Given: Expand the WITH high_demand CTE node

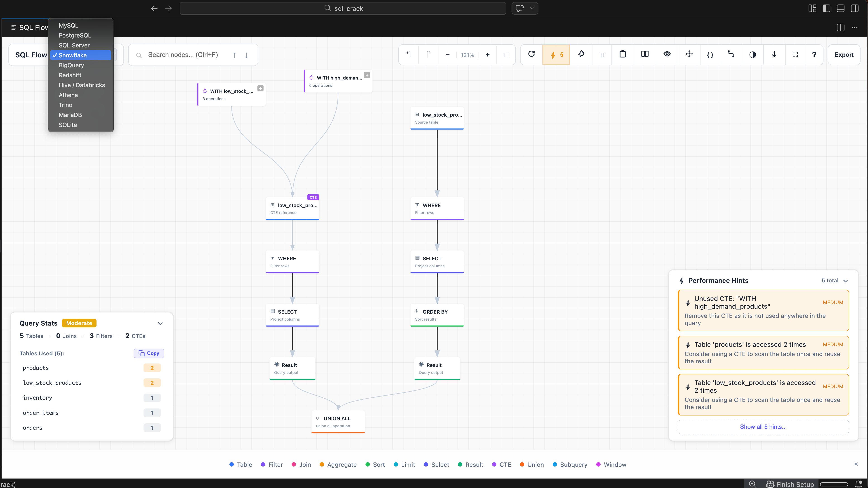Looking at the screenshot, I should click(x=367, y=75).
